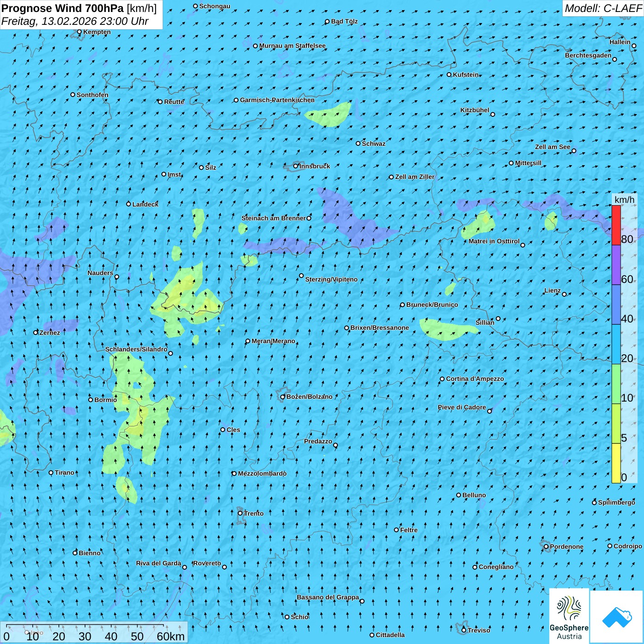Click the Garmisch-Partenkirchen label
This screenshot has height=644, width=644.
point(277,100)
